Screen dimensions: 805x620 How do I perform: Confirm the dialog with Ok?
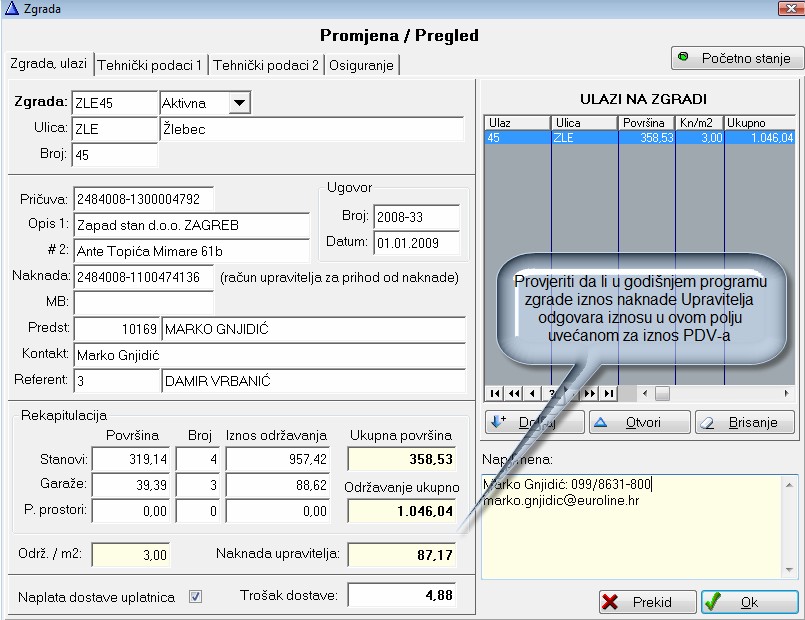tap(750, 602)
